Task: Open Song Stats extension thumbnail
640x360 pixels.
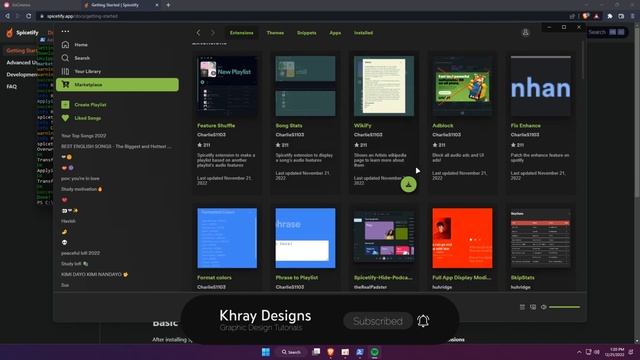Action: pyautogui.click(x=305, y=86)
